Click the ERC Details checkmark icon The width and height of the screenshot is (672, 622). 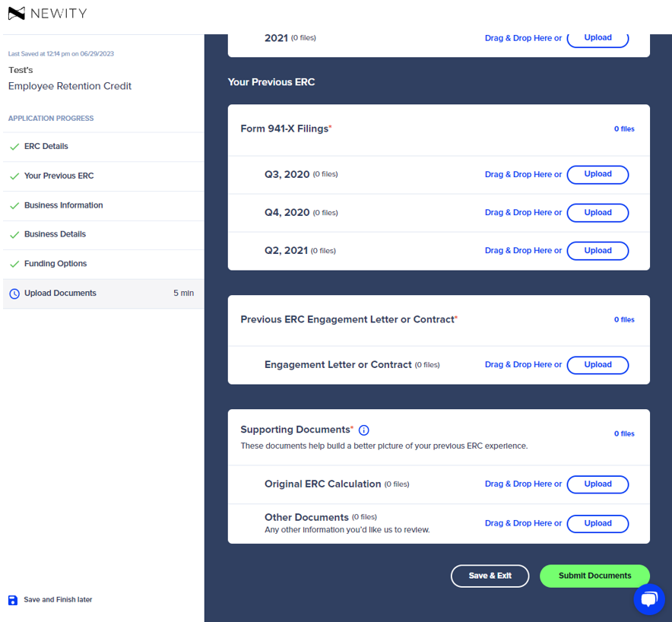[x=14, y=147]
